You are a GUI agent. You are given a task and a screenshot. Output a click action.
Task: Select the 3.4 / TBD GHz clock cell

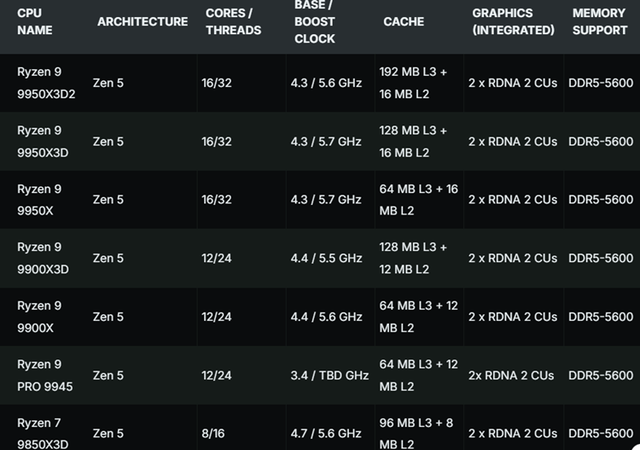(327, 375)
